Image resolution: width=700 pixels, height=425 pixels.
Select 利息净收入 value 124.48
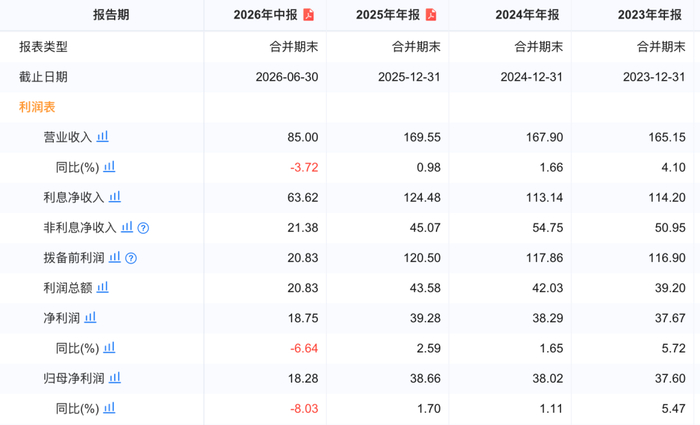coord(422,197)
